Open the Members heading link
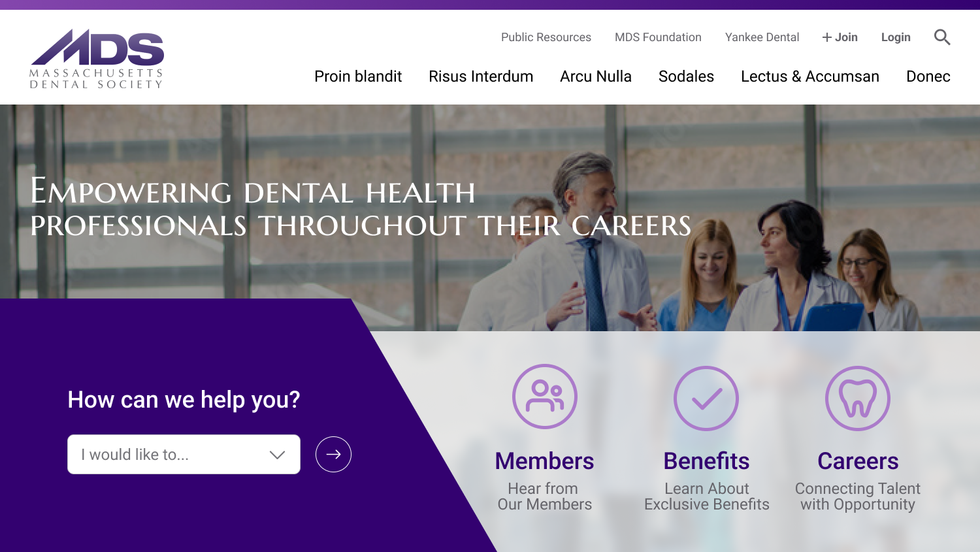The image size is (980, 552). coord(545,461)
